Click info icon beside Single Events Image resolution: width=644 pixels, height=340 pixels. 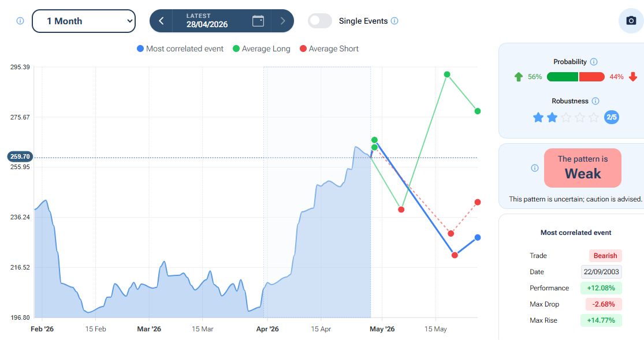[x=394, y=21]
